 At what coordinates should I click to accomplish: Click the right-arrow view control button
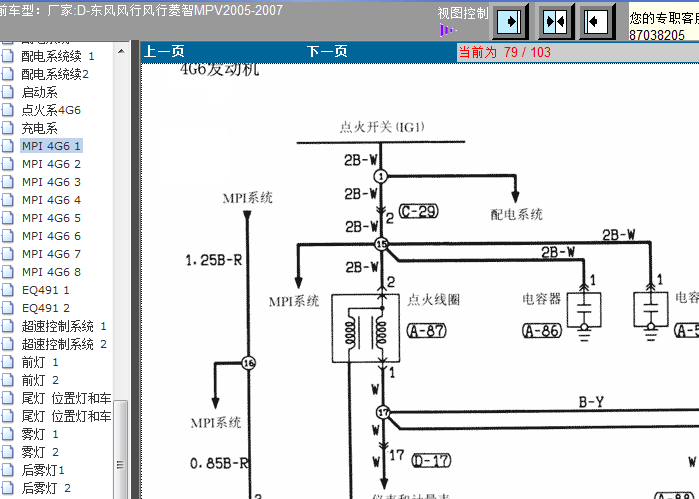pyautogui.click(x=509, y=21)
